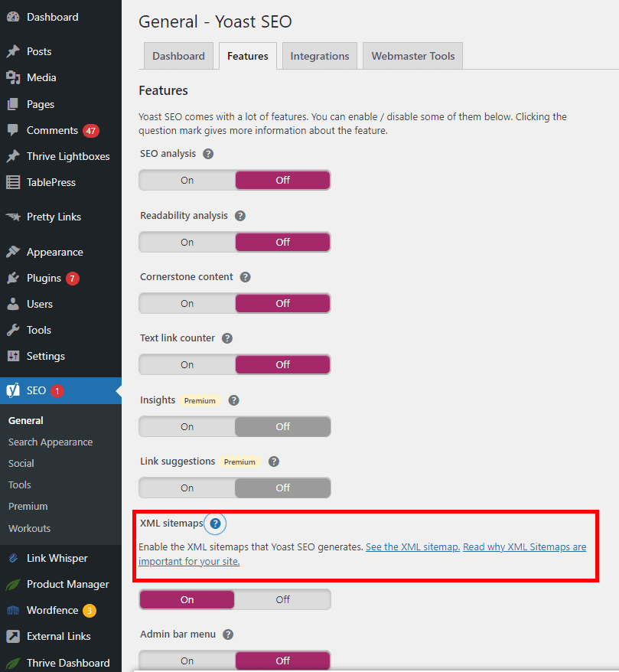Click the Posts pushpin icon

pyautogui.click(x=13, y=51)
